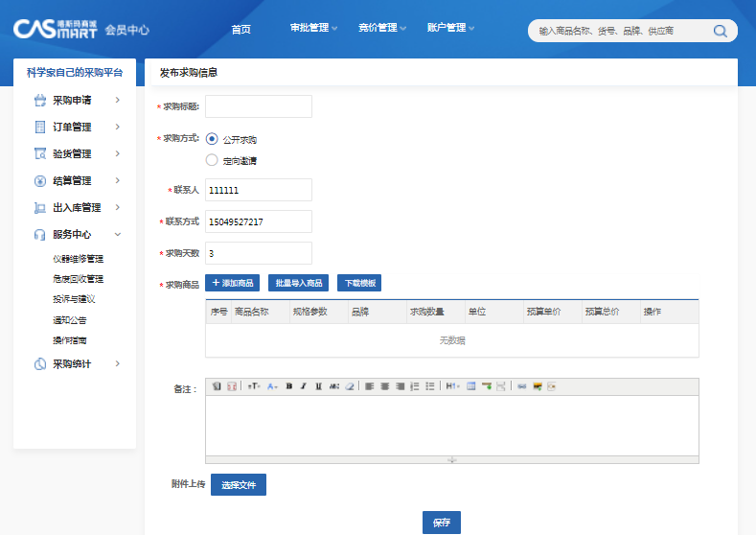Click the underline icon in editor toolbar

318,386
